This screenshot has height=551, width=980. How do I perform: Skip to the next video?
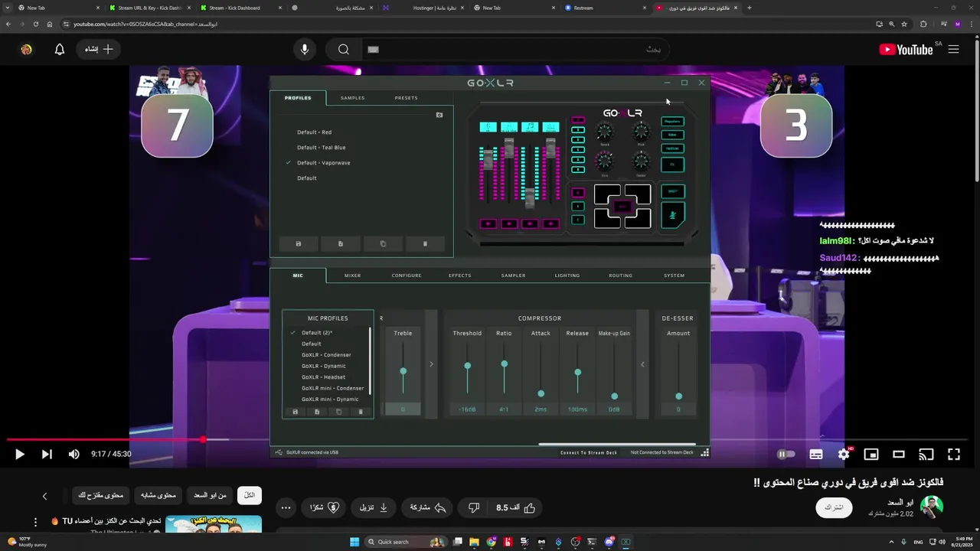(47, 454)
